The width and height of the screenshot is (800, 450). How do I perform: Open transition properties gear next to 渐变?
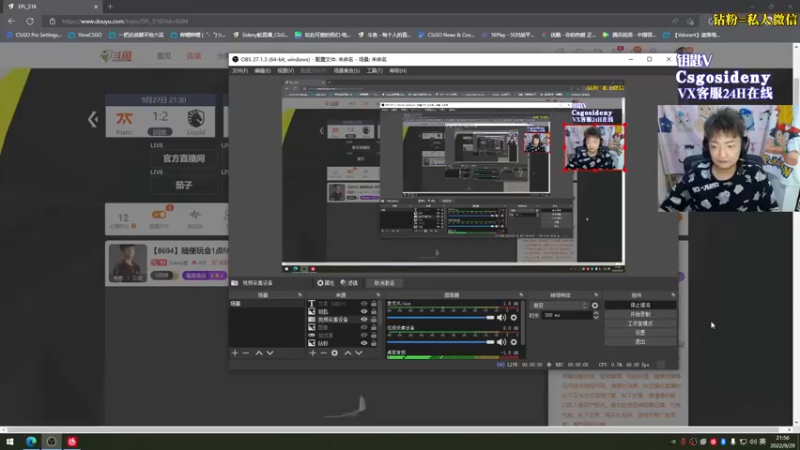click(595, 305)
